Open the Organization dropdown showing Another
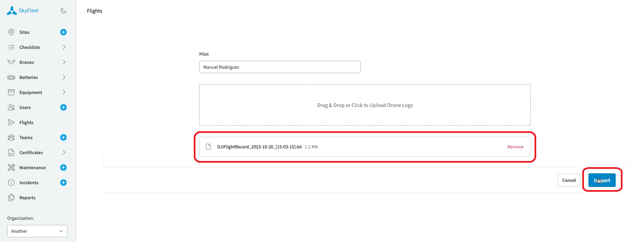Screen dimensions: 644x242 click(37, 231)
